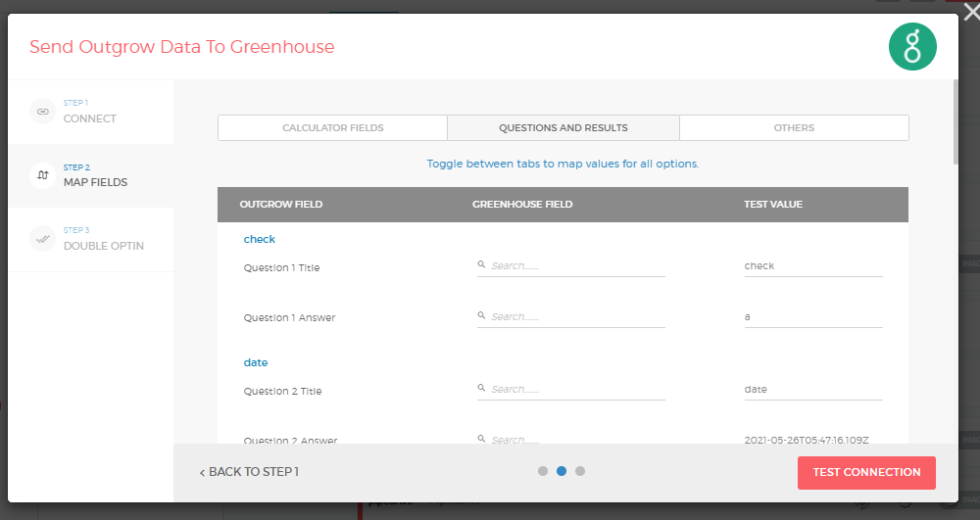
Task: Click search icon in Question 2 Title row
Action: click(481, 388)
